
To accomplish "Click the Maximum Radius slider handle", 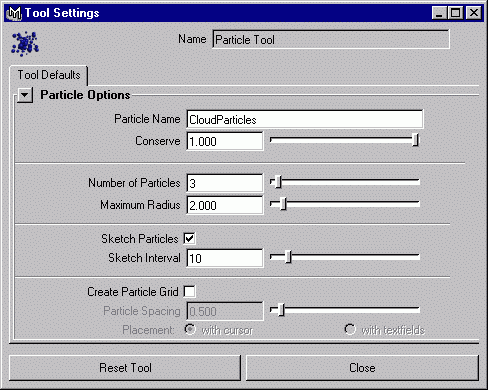I will (283, 204).
